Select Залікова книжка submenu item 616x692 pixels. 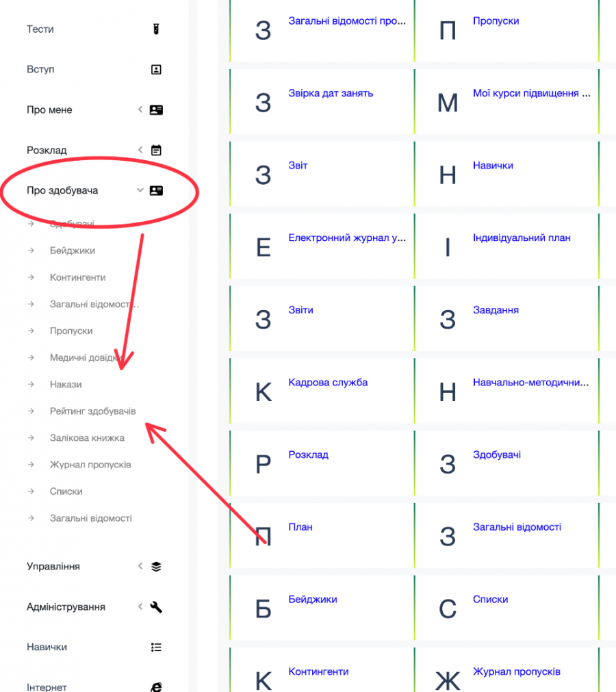pyautogui.click(x=87, y=438)
